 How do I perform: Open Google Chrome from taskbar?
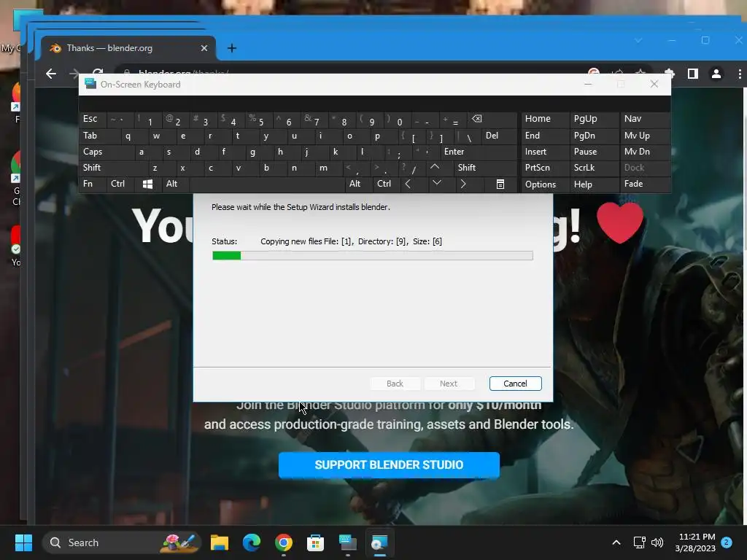coord(284,542)
